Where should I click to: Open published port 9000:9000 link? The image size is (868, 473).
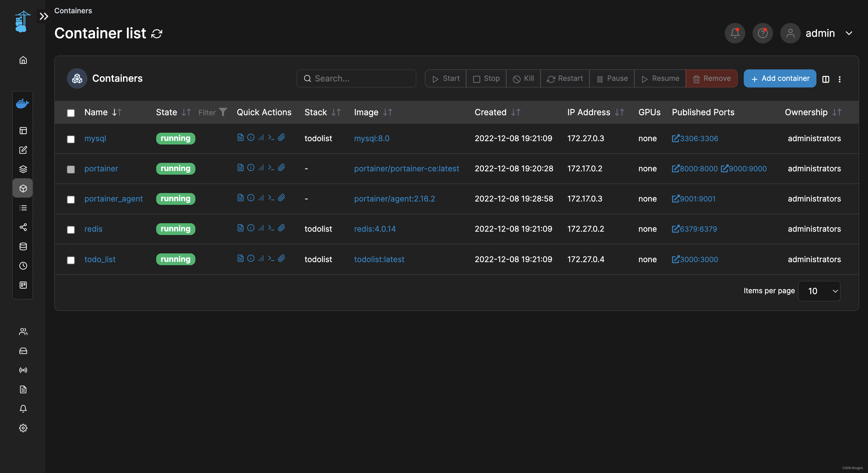coord(744,169)
